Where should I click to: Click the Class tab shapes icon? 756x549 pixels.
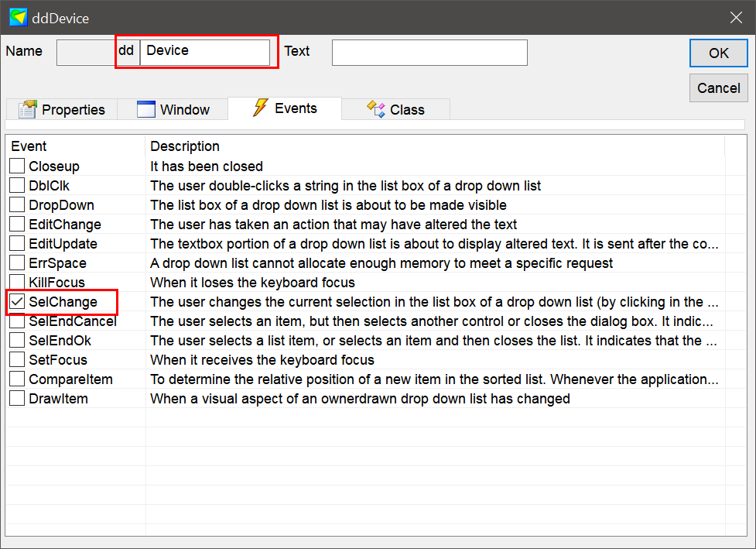375,109
